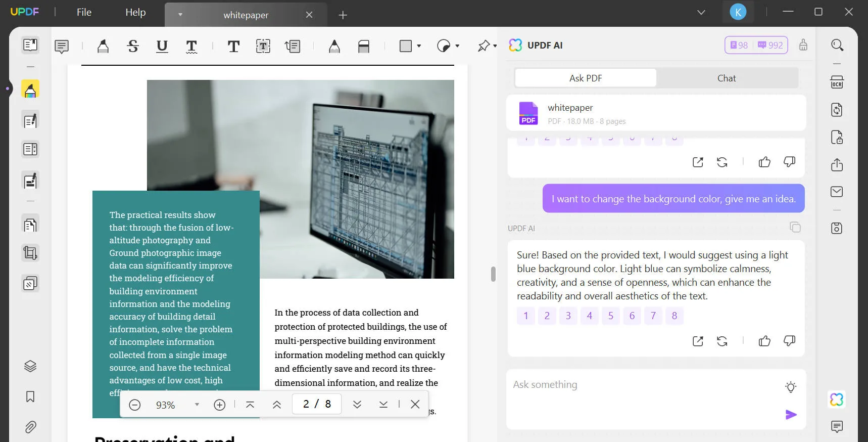
Task: Like the previous AI answer above
Action: pos(764,162)
